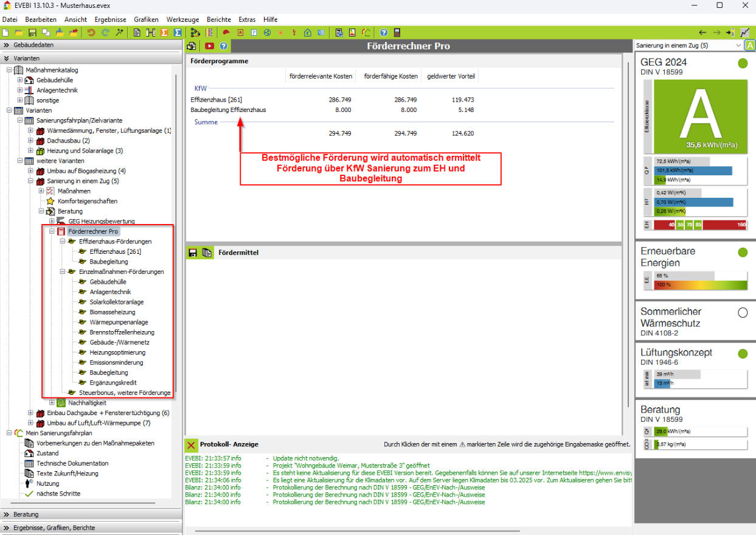This screenshot has height=535, width=756.
Task: Select Effizienzhaus [261] tree entry
Action: [x=115, y=251]
